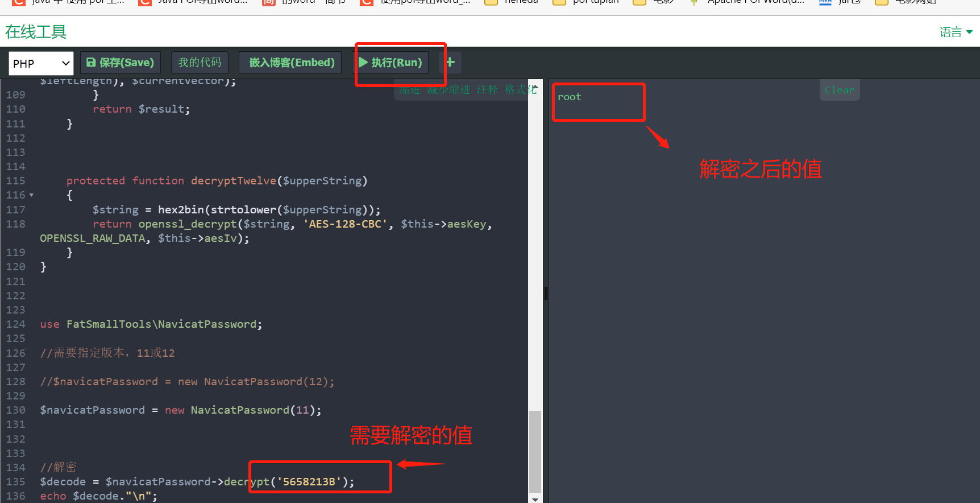Click "OPENSSL_RAW_DATA" in the wrapped line

(x=93, y=238)
